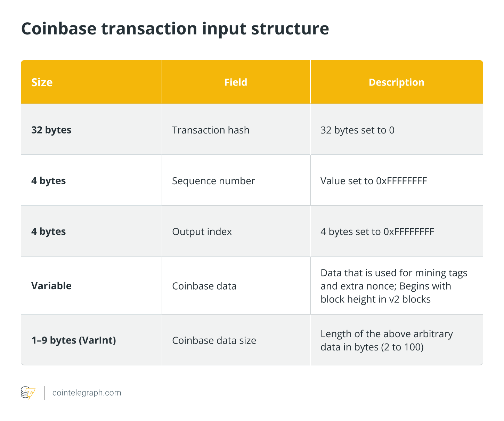
Task: Click the mining tags description text
Action: pos(394,286)
